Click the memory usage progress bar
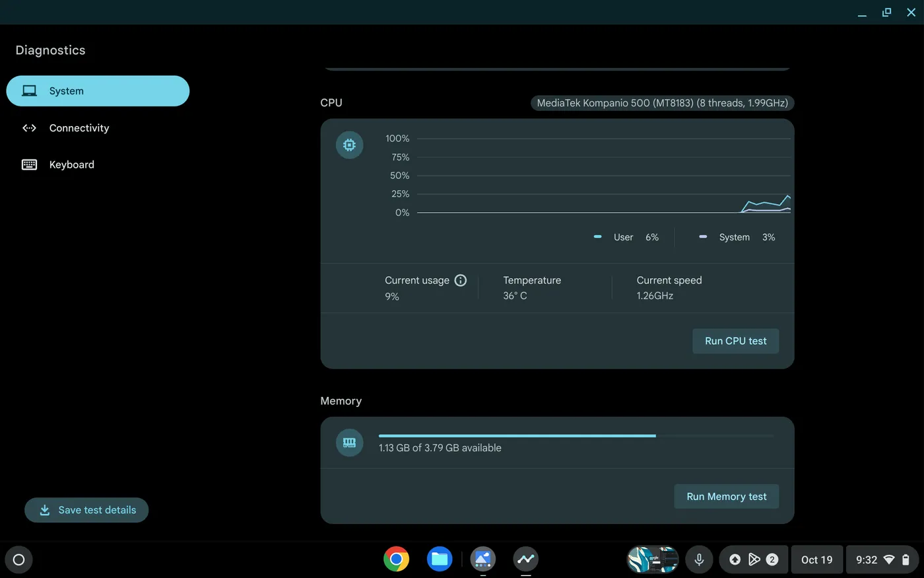The width and height of the screenshot is (924, 578). 576,436
